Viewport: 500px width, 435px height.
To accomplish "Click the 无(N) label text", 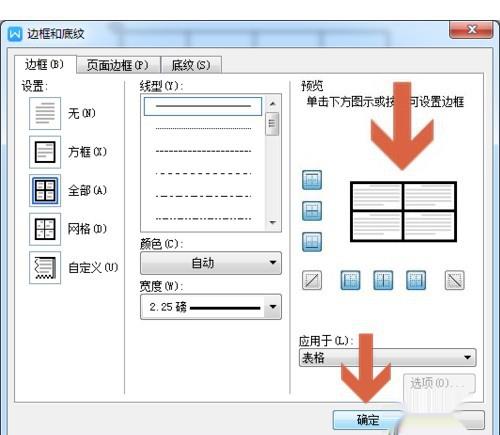I will (x=82, y=113).
